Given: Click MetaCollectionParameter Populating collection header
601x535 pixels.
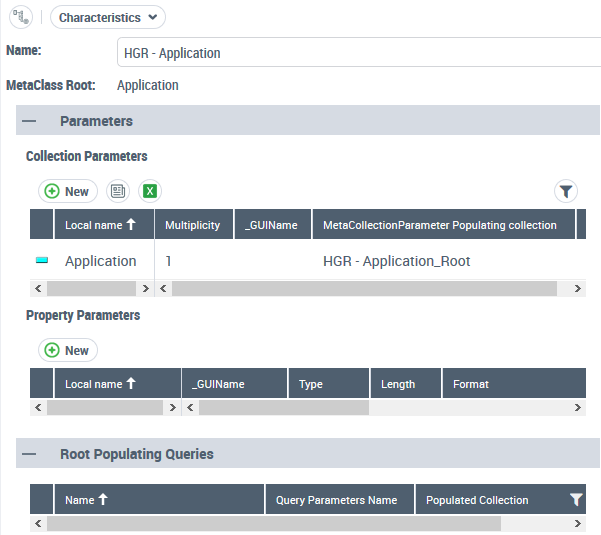Looking at the screenshot, I should click(440, 225).
